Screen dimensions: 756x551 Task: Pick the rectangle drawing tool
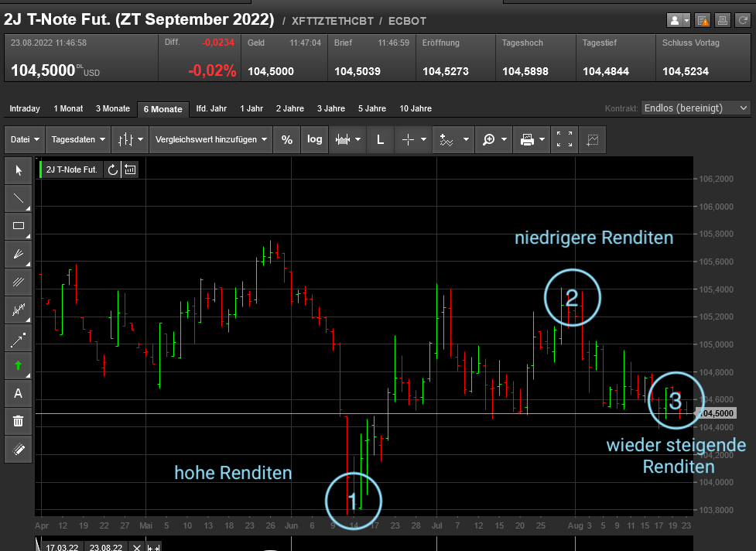19,226
